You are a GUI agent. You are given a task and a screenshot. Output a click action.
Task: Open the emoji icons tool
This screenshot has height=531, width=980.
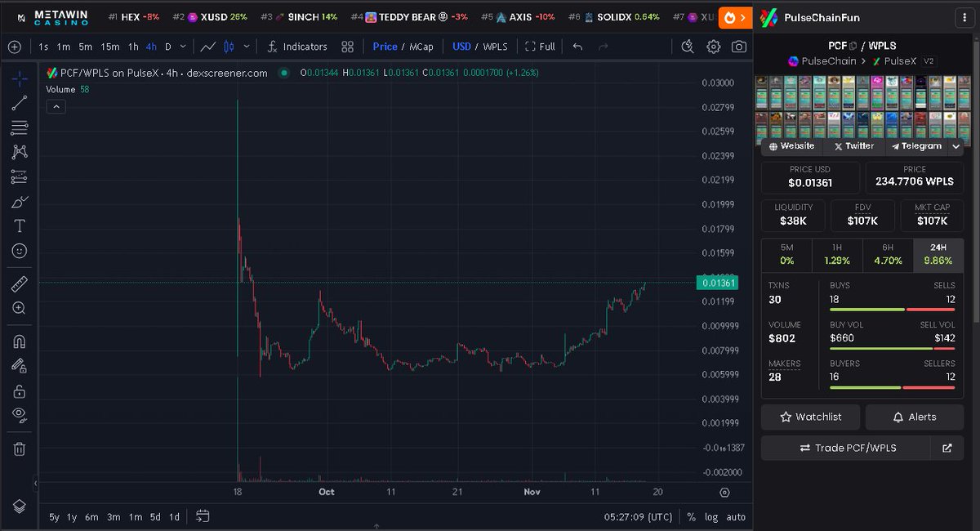tap(20, 251)
